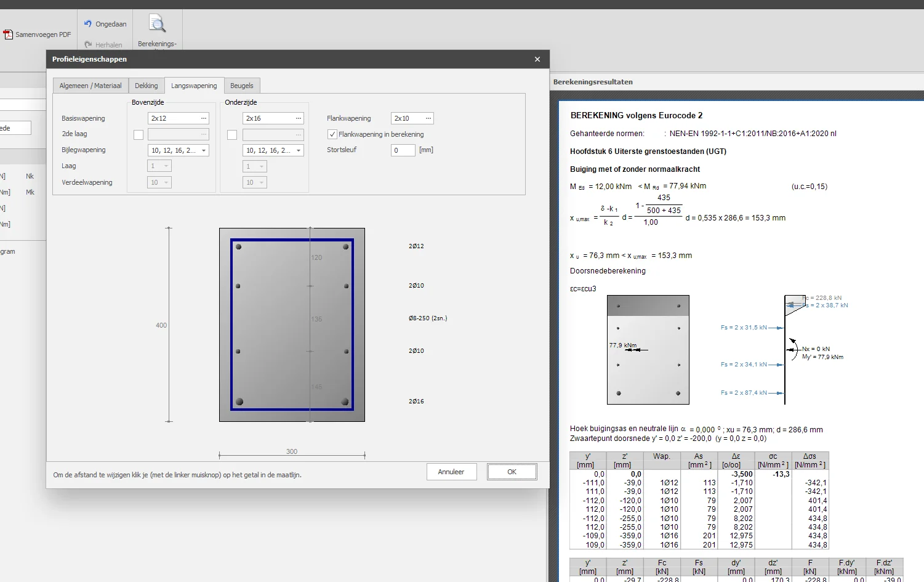Expand Onderzijde Verdeelwapening dropdown
Screen dimensions: 924x582
point(262,182)
